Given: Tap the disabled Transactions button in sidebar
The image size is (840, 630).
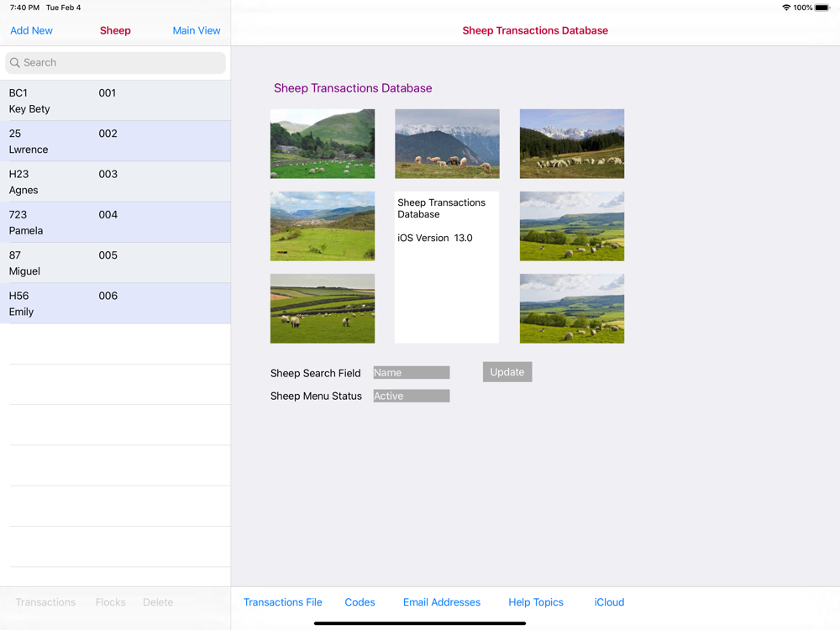Looking at the screenshot, I should (x=45, y=602).
